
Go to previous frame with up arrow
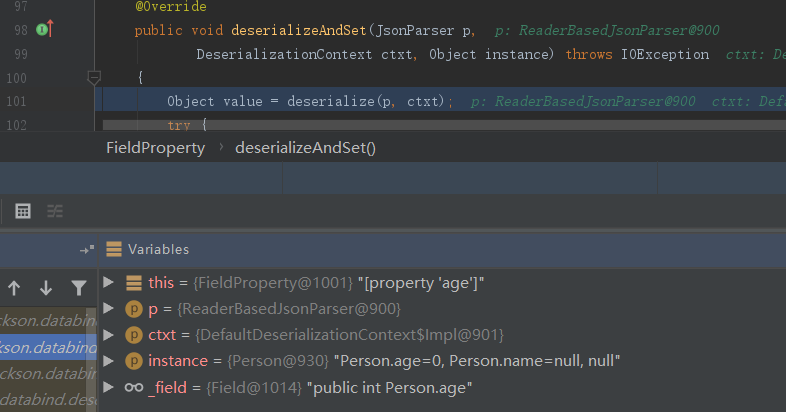14,288
